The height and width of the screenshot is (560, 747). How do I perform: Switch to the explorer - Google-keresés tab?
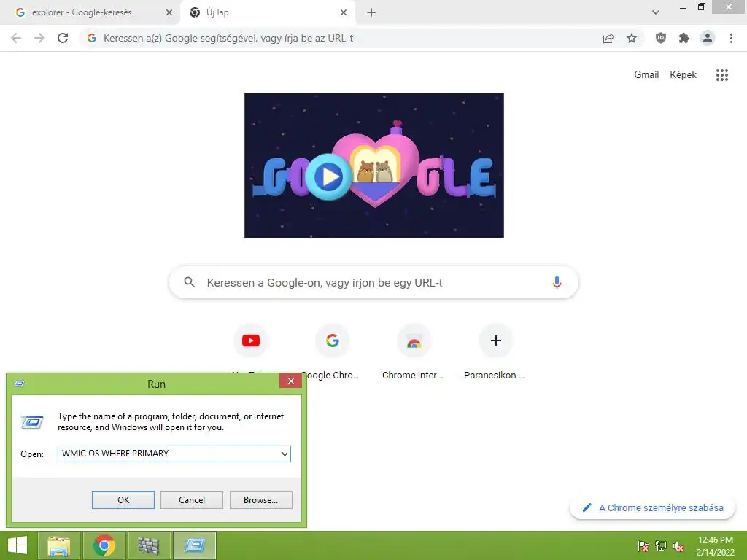82,12
